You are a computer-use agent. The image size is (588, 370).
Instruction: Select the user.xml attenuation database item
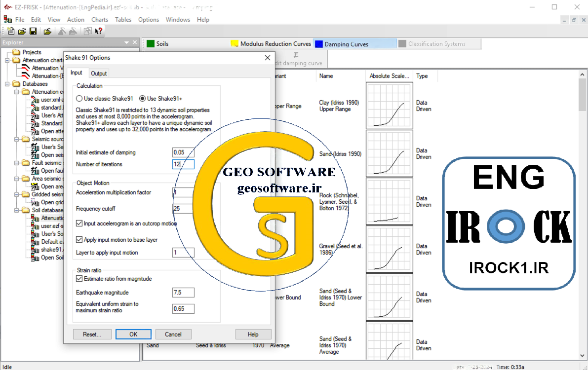pyautogui.click(x=47, y=100)
